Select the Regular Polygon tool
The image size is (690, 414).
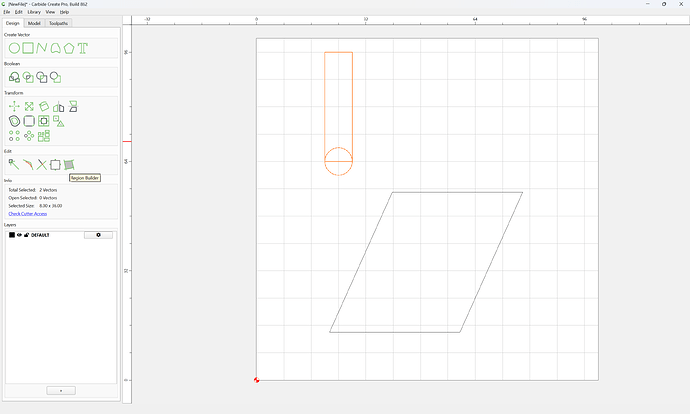(x=69, y=48)
